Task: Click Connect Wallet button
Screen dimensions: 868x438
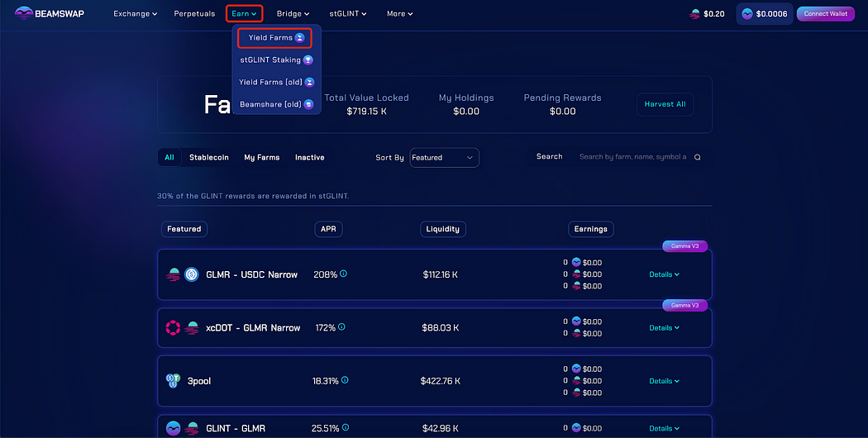Action: (x=825, y=14)
